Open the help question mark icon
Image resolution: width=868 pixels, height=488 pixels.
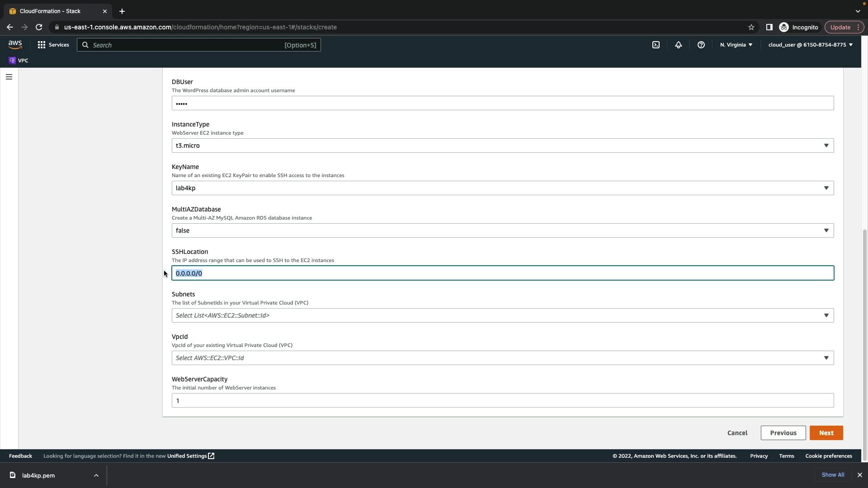701,45
